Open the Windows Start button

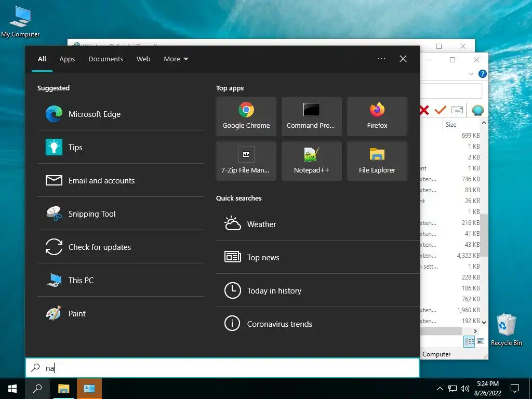pyautogui.click(x=12, y=389)
